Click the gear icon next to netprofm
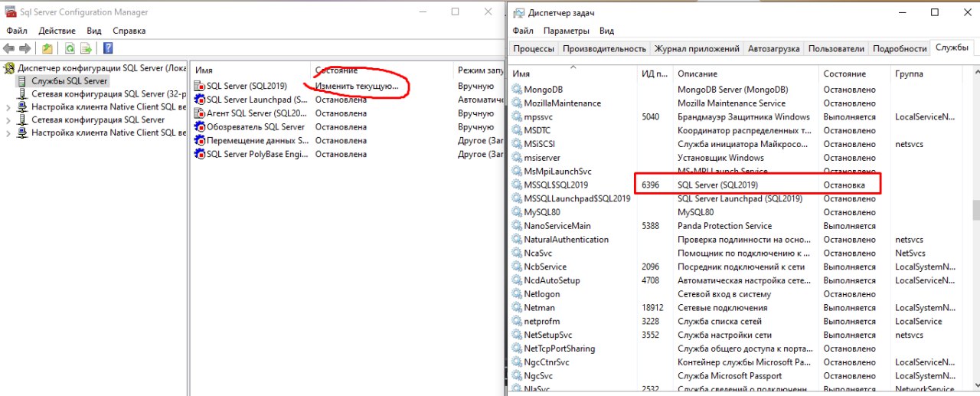980x396 pixels. tap(517, 321)
